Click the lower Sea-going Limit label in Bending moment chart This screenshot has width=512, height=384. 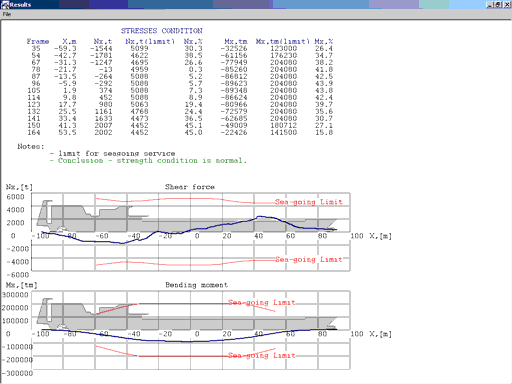tap(262, 355)
